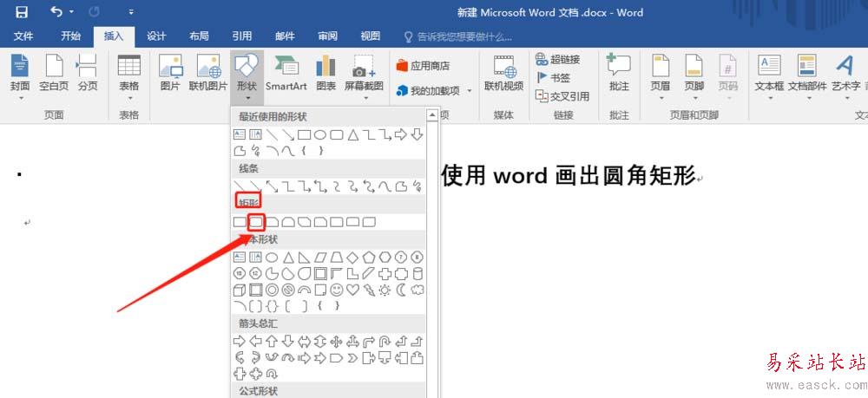Insert a 交叉引用 cross-reference
This screenshot has width=868, height=398.
[x=562, y=96]
